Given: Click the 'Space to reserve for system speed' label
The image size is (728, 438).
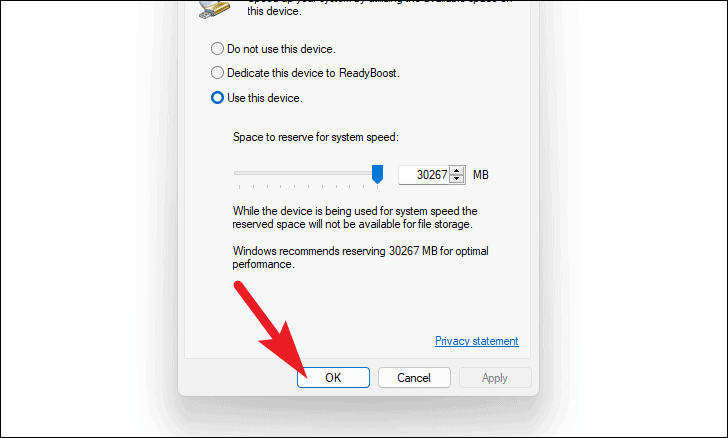Looking at the screenshot, I should click(x=316, y=137).
